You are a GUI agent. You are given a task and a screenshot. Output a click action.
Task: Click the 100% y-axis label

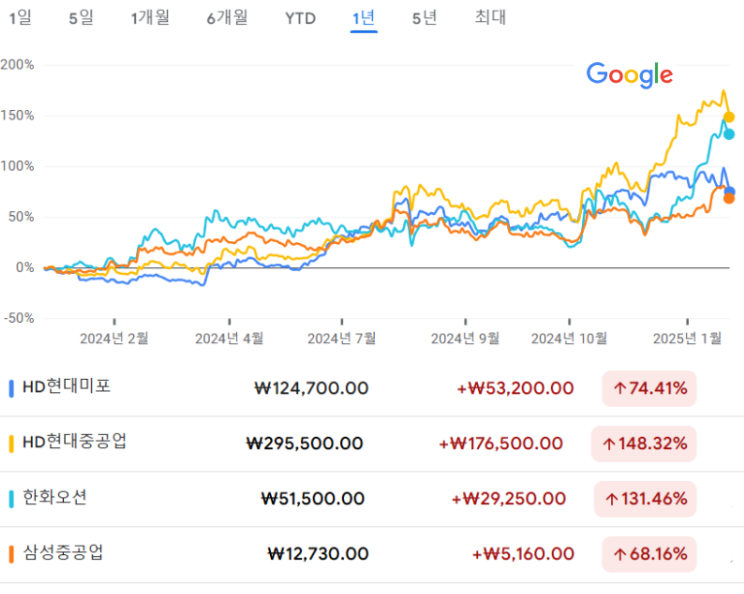point(18,166)
